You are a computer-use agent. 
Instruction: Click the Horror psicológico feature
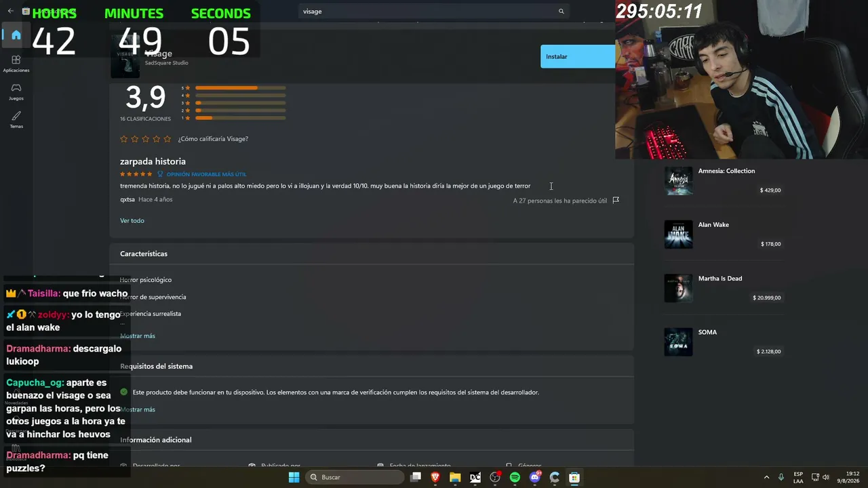pyautogui.click(x=146, y=280)
